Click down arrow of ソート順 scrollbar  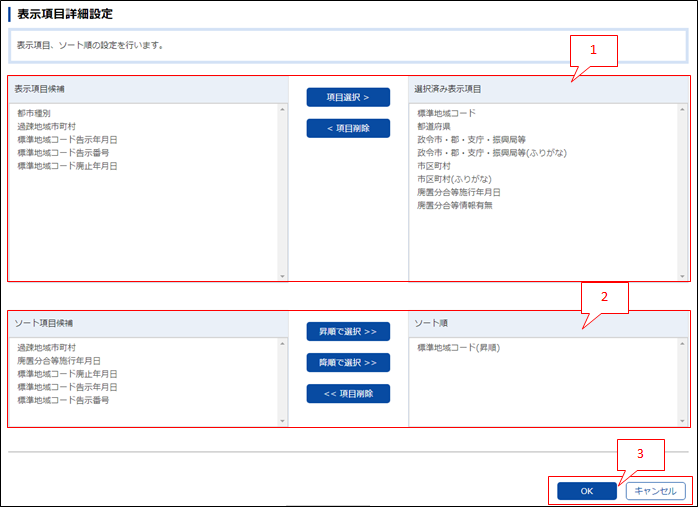pos(682,421)
